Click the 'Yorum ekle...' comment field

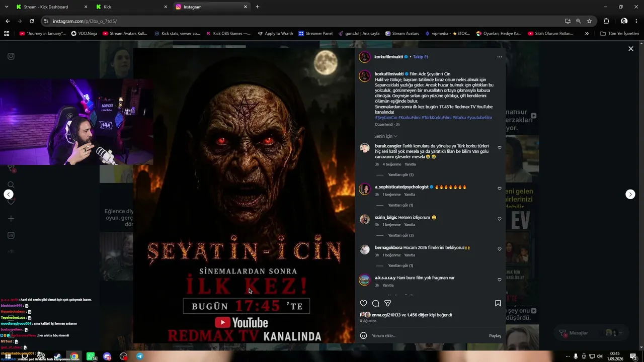428,335
